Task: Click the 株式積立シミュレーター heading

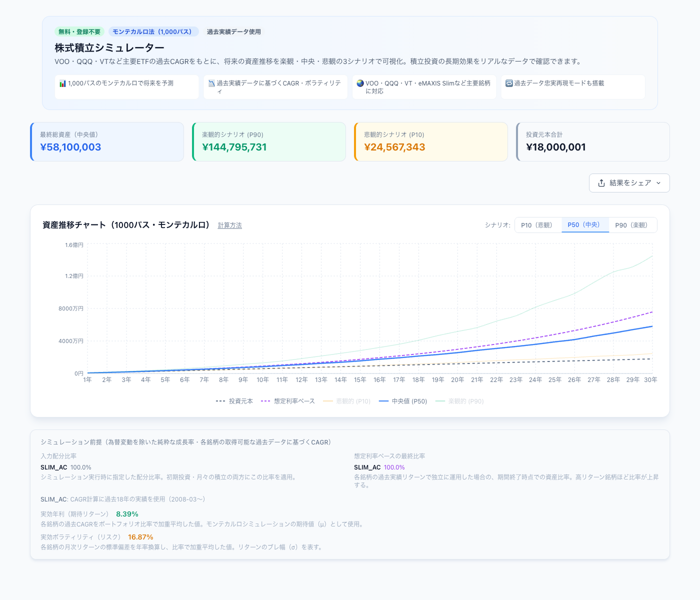Action: point(109,47)
